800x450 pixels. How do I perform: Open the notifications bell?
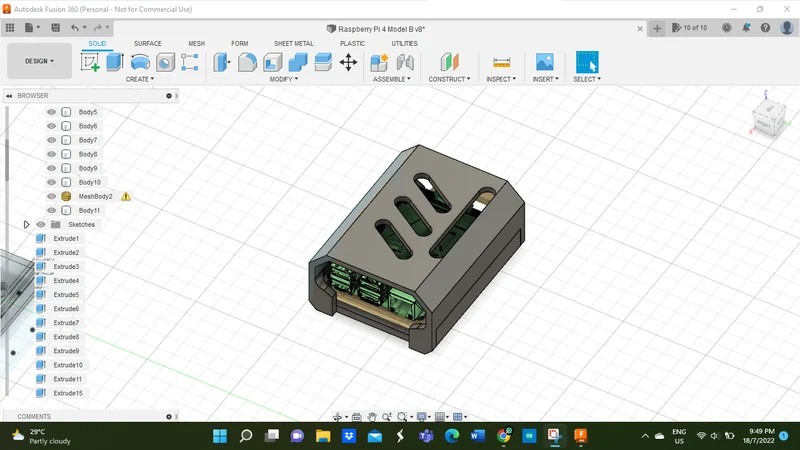point(746,28)
